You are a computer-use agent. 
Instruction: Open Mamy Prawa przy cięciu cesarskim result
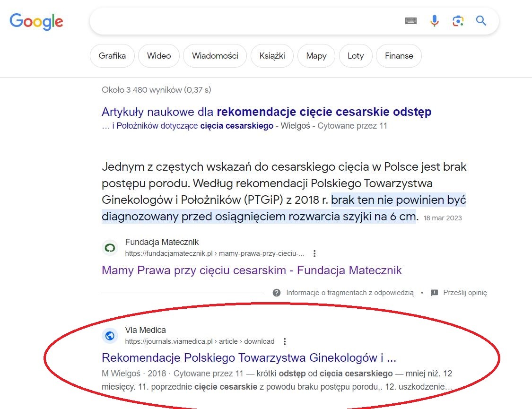coord(252,270)
